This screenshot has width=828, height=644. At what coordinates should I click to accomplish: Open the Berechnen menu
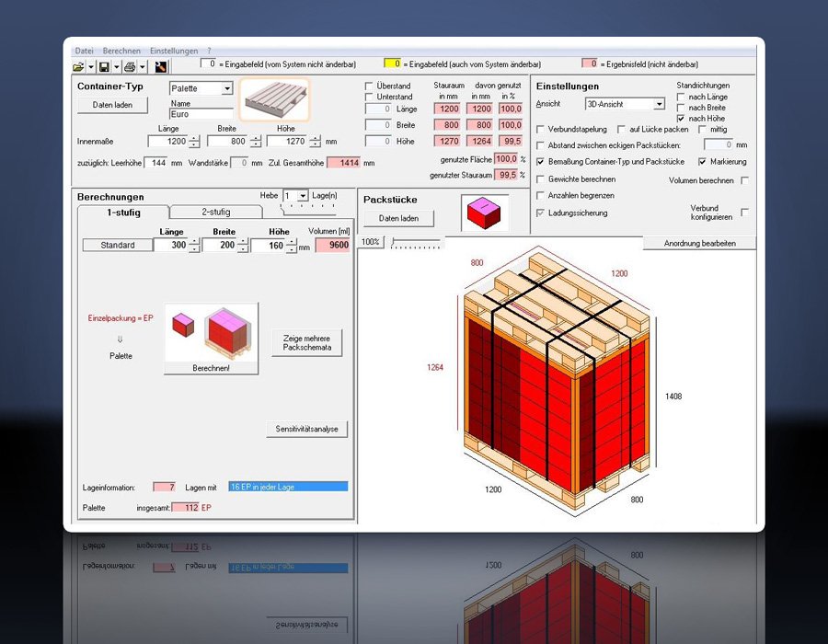121,51
